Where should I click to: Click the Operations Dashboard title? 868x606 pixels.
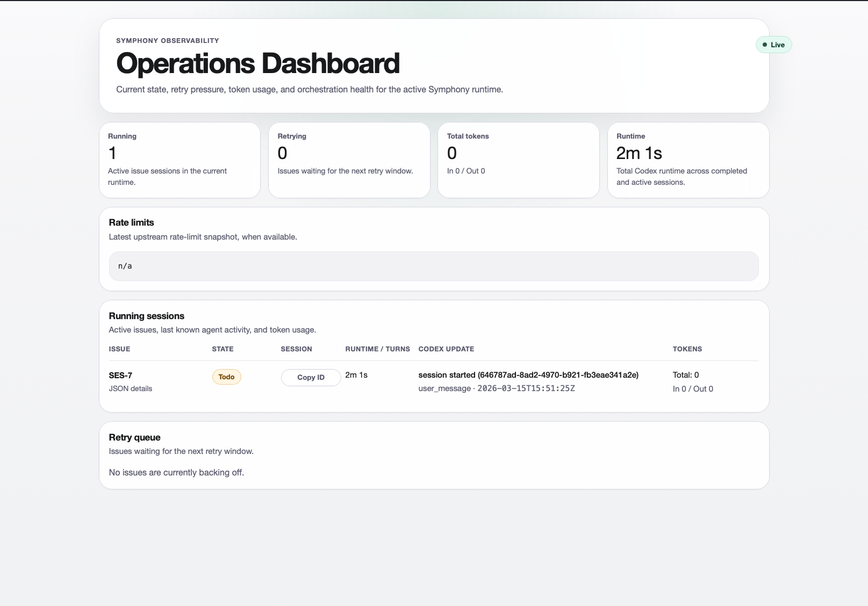(x=258, y=63)
